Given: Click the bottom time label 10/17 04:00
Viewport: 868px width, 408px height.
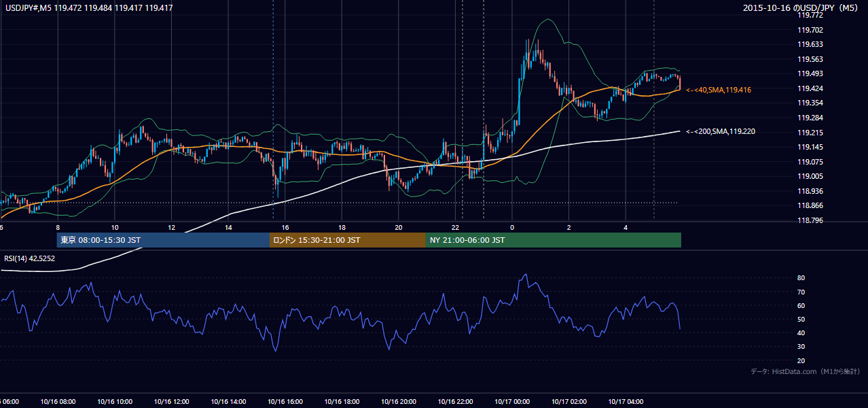Looking at the screenshot, I should [x=626, y=402].
